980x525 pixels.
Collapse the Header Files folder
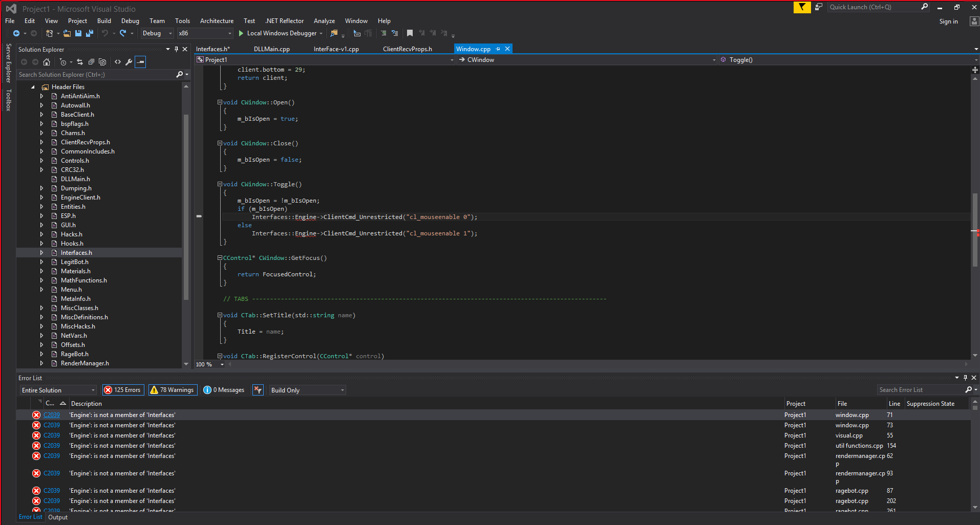33,87
